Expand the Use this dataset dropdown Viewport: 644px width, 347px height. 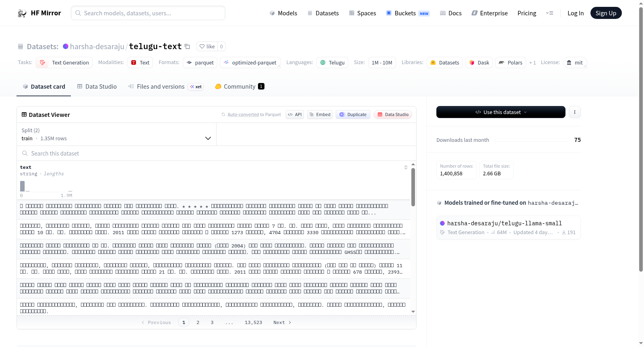tap(501, 112)
